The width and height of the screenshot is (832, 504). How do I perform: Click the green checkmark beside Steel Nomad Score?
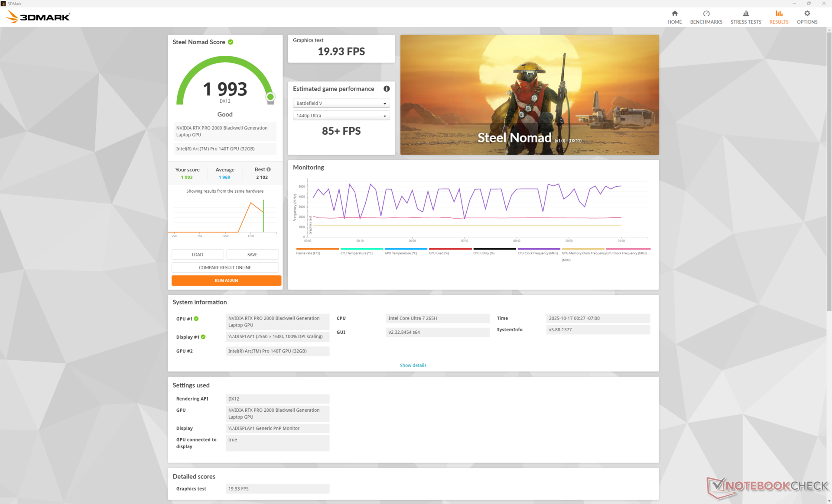[231, 42]
